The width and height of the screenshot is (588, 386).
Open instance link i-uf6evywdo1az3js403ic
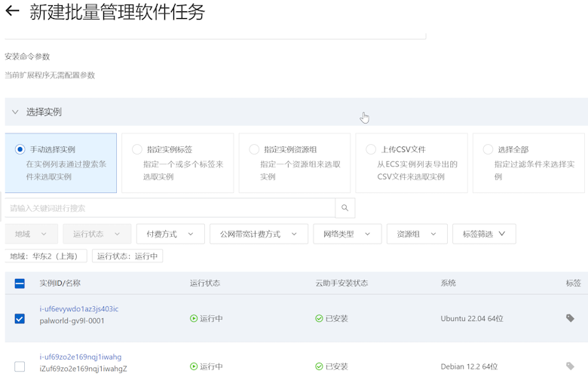coord(78,309)
